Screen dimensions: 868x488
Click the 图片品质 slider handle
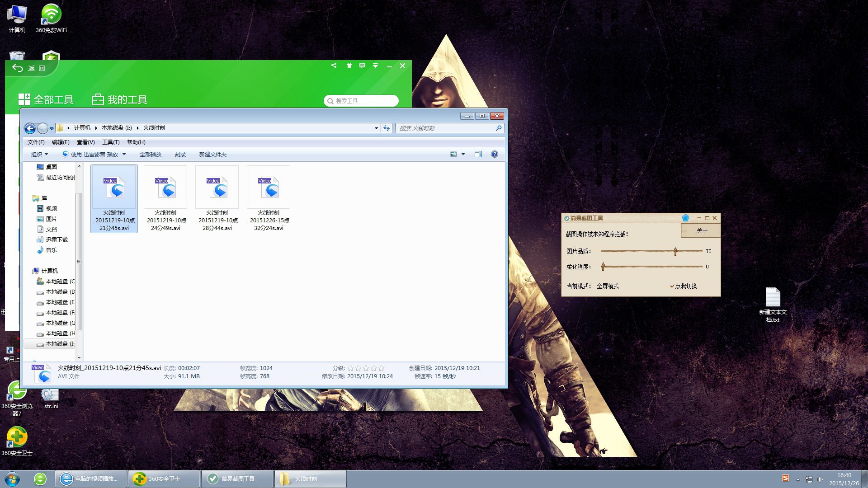pyautogui.click(x=675, y=251)
